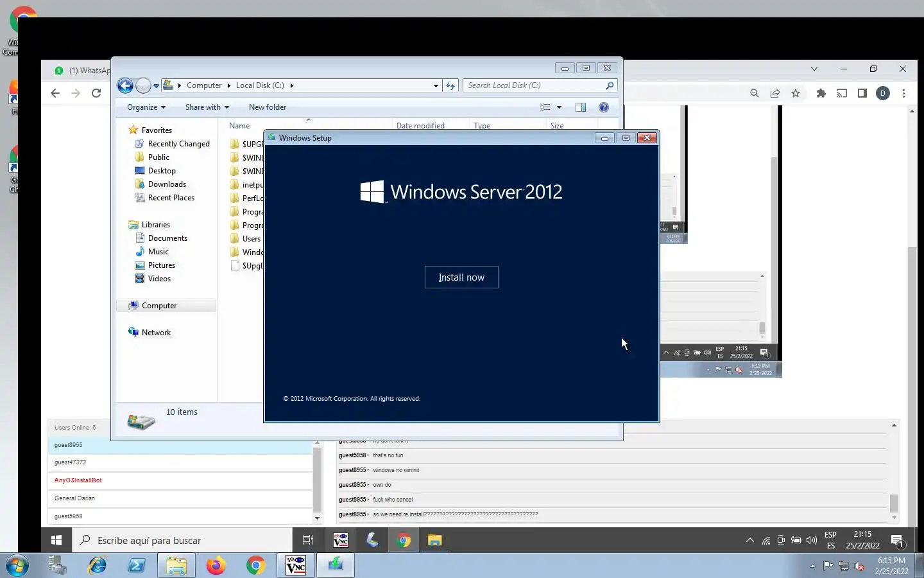
Task: Select 'Recently Changed' under Favorites
Action: coord(178,144)
